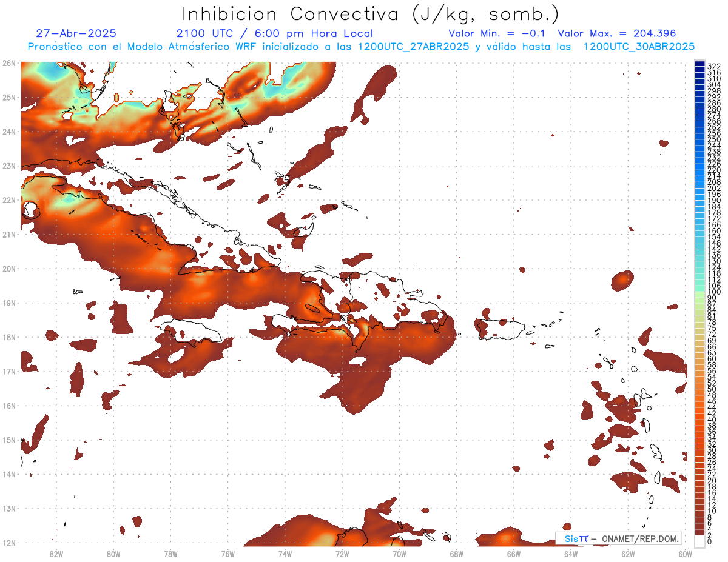Click the valid-until time '1200UTC_30ABR2025'
The width and height of the screenshot is (728, 562).
639,47
